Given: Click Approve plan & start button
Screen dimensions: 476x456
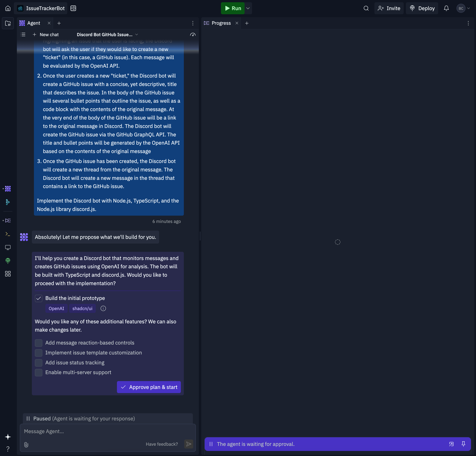Looking at the screenshot, I should coord(149,387).
